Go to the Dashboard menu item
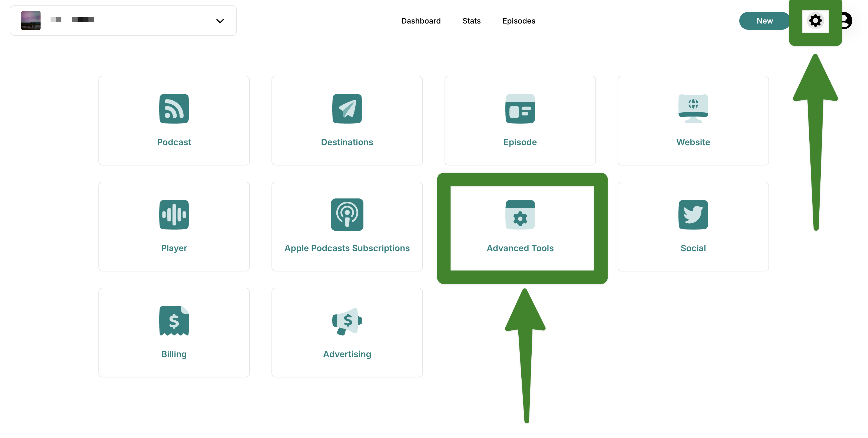 point(420,21)
